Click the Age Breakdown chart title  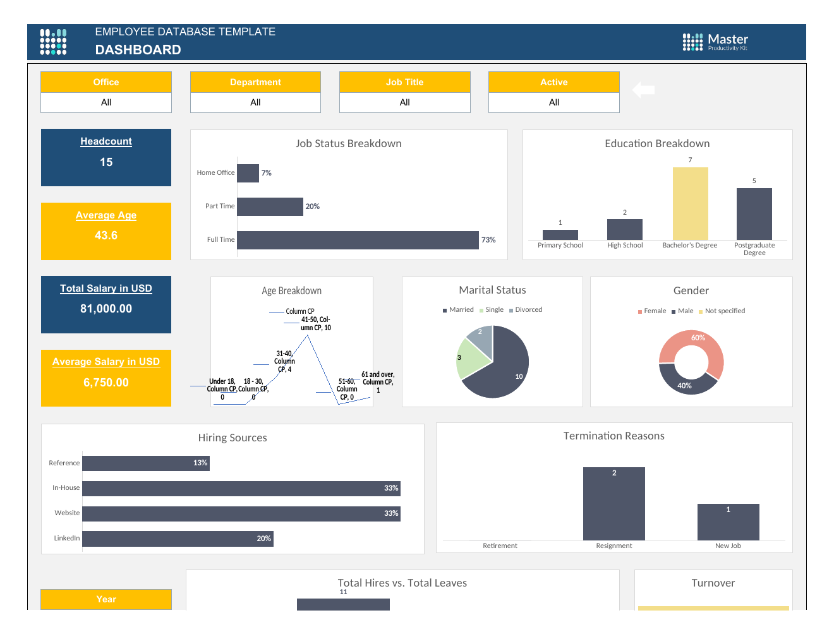292,291
